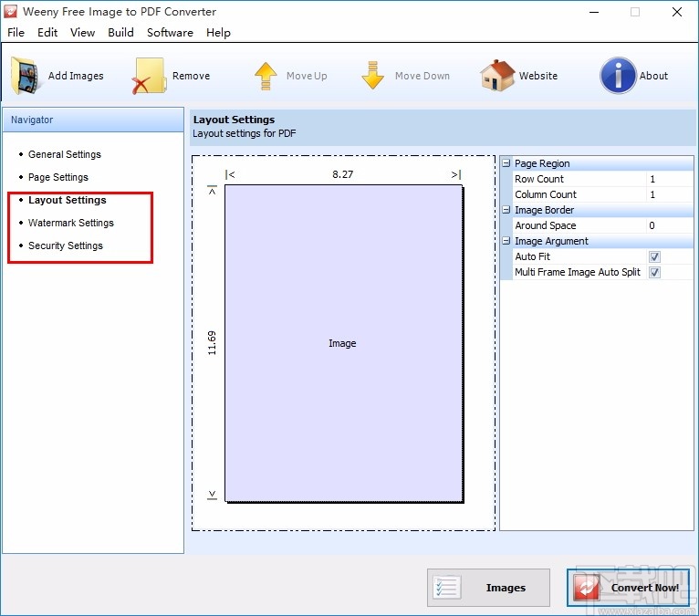The image size is (699, 616).
Task: Click the width start marker above page
Action: (230, 174)
